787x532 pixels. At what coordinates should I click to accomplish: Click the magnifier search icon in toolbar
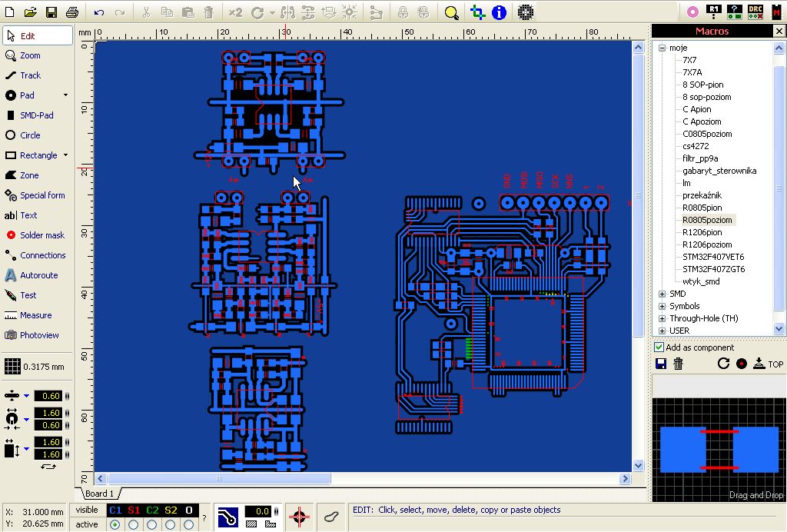click(x=451, y=12)
